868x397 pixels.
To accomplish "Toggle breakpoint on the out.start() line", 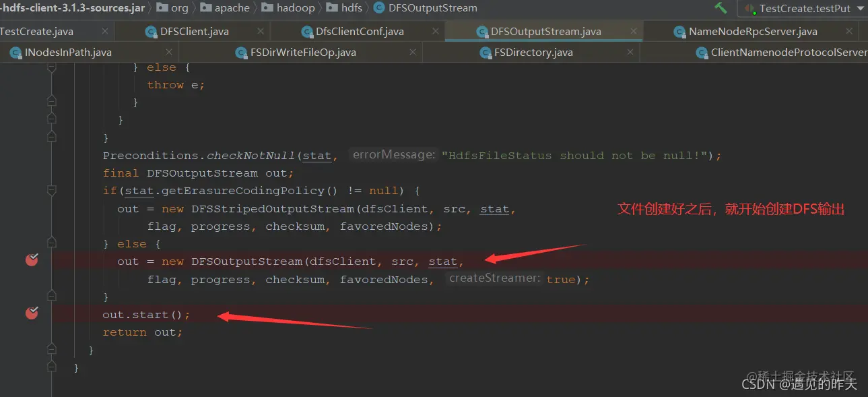I will [x=31, y=313].
